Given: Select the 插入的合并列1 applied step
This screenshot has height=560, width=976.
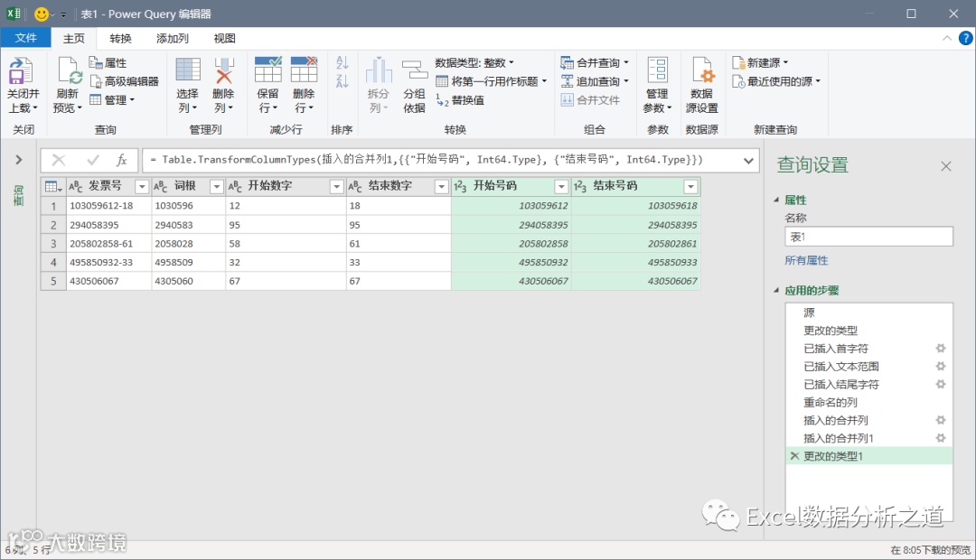Looking at the screenshot, I should click(869, 438).
